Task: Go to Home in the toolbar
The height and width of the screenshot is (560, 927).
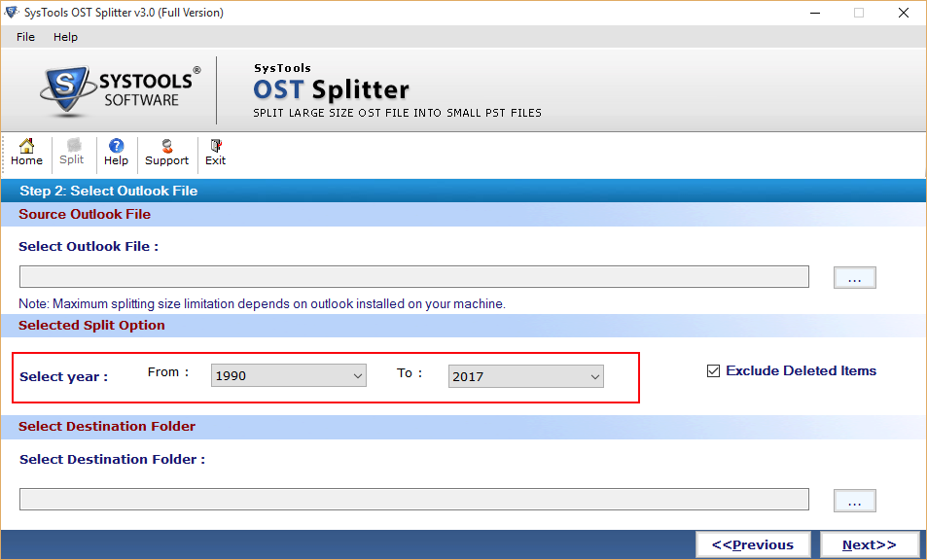Action: click(26, 153)
